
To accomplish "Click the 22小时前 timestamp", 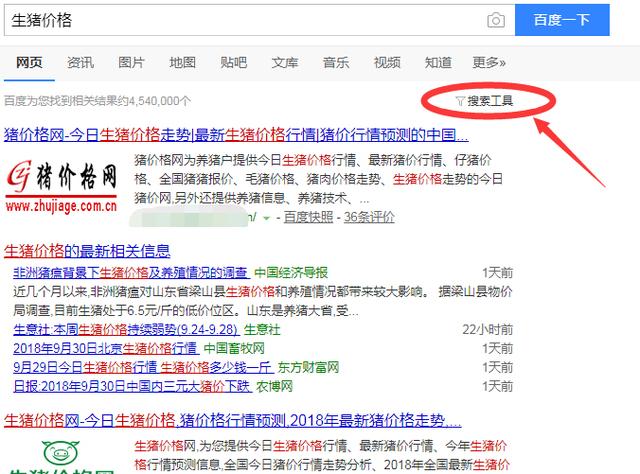I will (487, 329).
